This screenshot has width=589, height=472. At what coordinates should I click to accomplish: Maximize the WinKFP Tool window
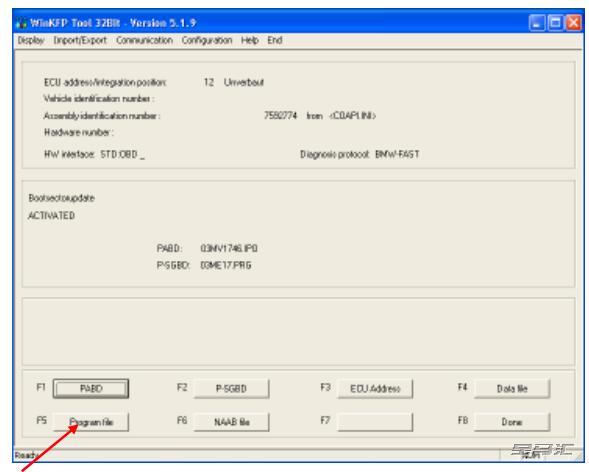tap(555, 23)
